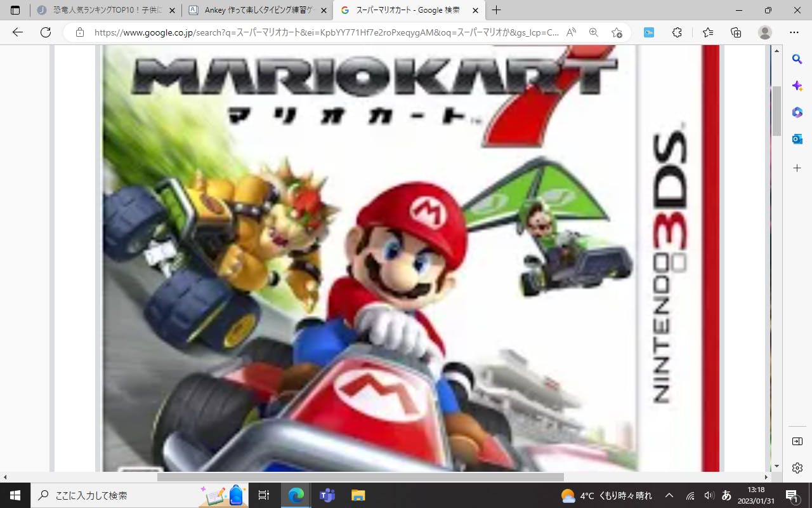
Task: Switch to the 恐竜人気ランキングTOP10 tab
Action: click(x=105, y=10)
